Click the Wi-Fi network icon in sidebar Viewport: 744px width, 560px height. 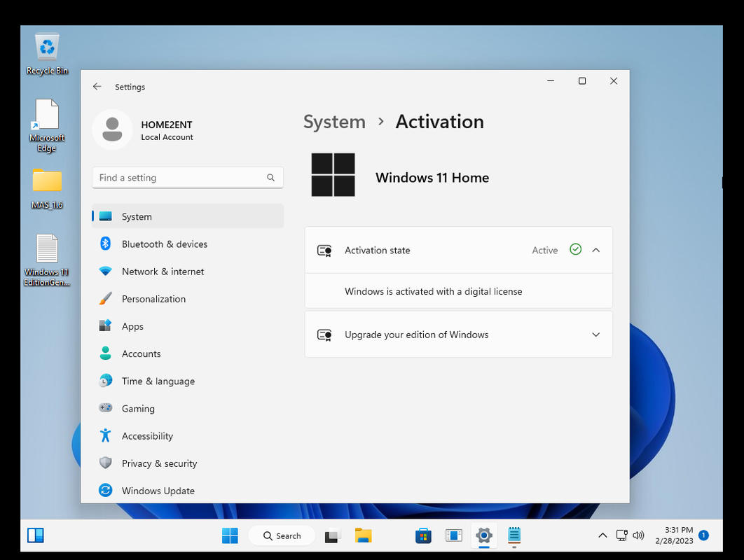(x=105, y=271)
